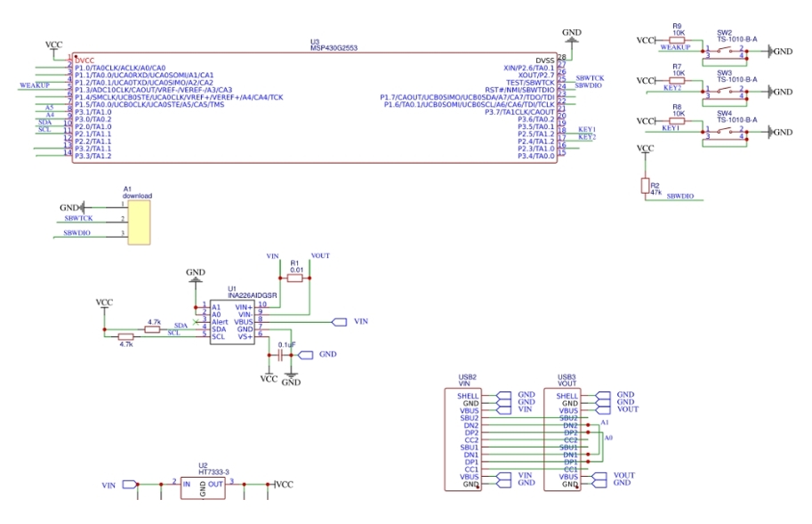Screen dimensions: 812x524
Task: Select the SW2 push-button switch symbol
Action: click(725, 52)
